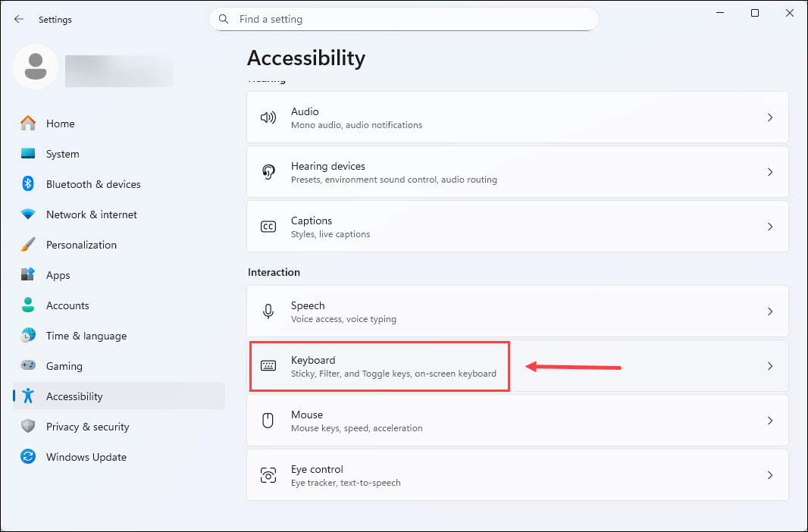Viewport: 808px width, 532px height.
Task: Open Captions using its chevron arrow
Action: (x=769, y=227)
